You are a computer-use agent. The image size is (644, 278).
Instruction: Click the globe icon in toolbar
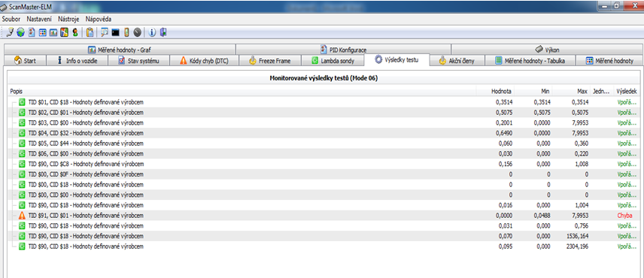coord(21,32)
